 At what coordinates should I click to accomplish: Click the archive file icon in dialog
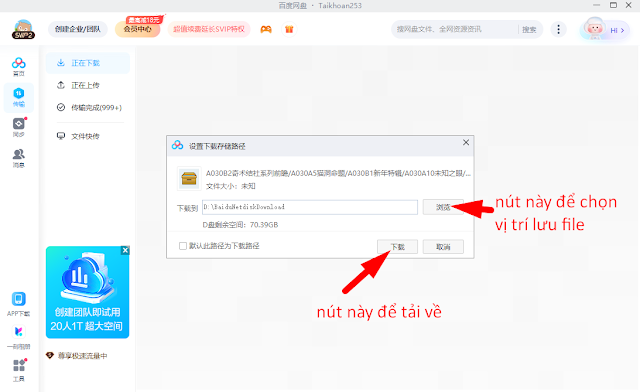point(189,178)
